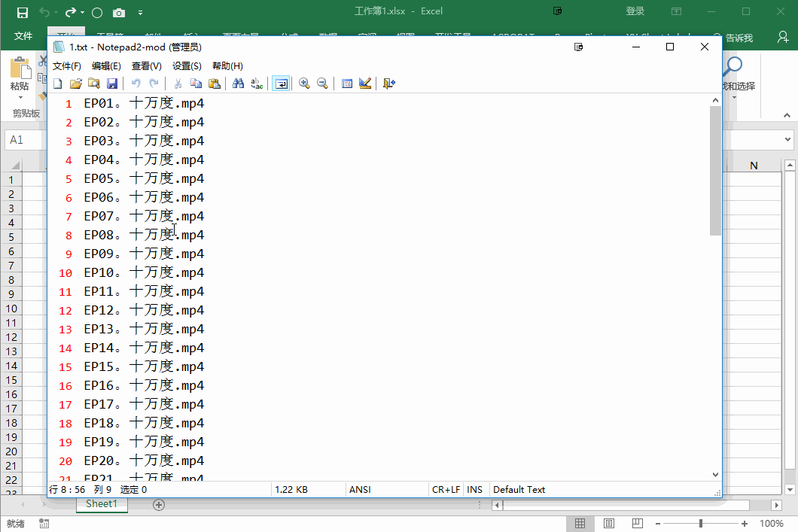Open the 设置(S) menu in Notepad2
This screenshot has width=798, height=532.
pos(186,65)
